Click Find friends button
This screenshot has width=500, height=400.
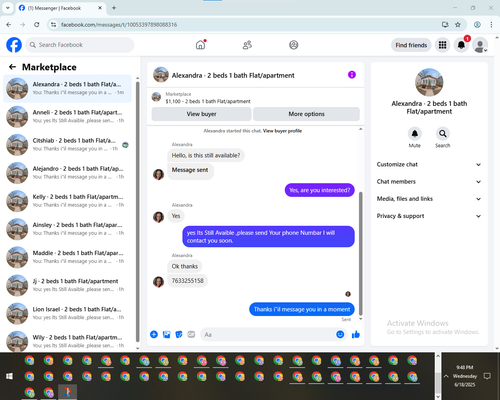click(411, 45)
